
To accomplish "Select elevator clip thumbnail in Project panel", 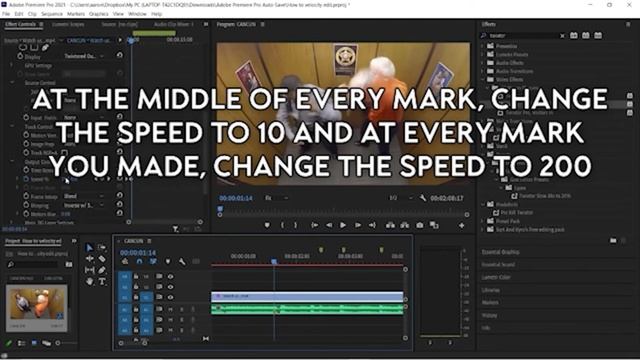I will pos(37,303).
